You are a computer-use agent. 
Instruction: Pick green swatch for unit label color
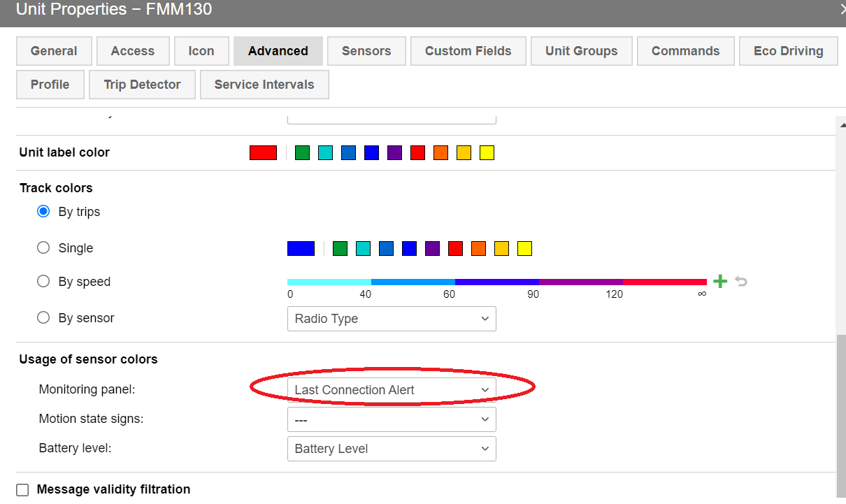pos(302,153)
